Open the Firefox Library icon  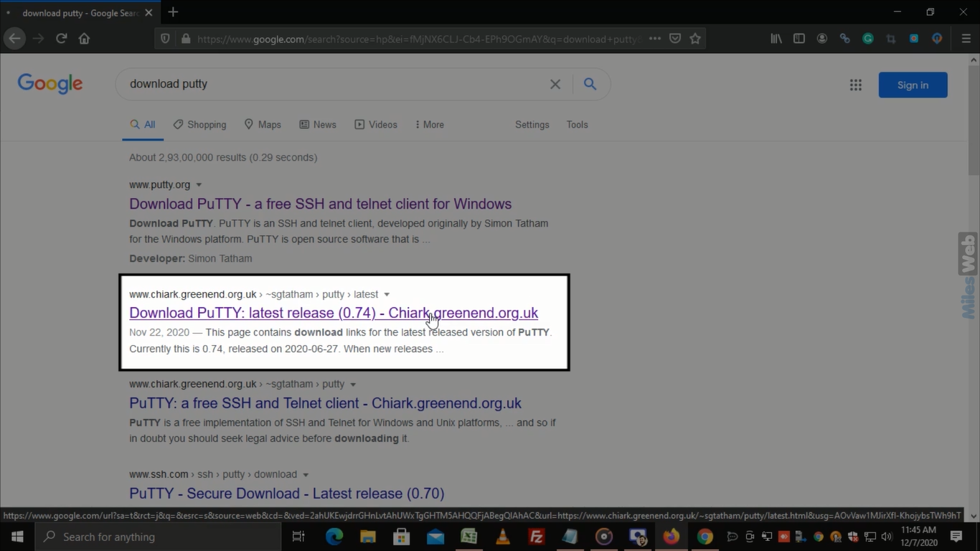pyautogui.click(x=776, y=39)
